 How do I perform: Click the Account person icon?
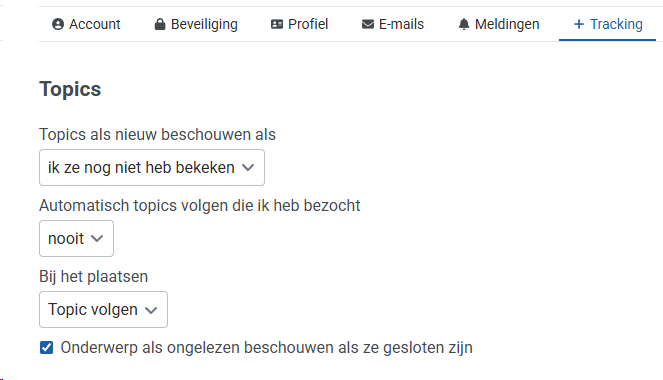[x=58, y=25]
